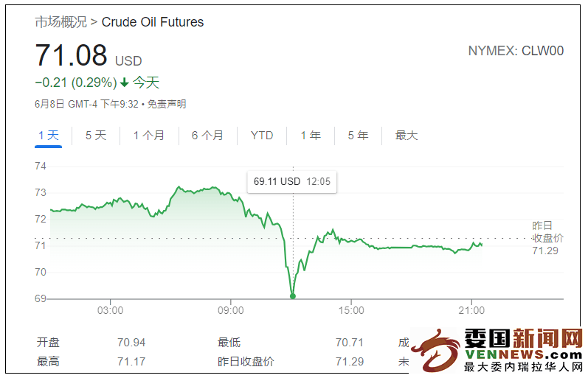Switch to the 1 年 chart view

pyautogui.click(x=311, y=136)
